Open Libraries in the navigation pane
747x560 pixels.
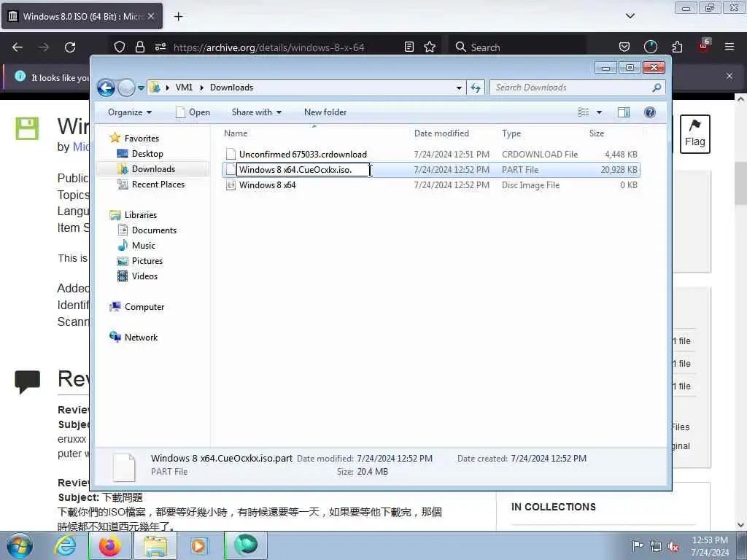coord(141,215)
